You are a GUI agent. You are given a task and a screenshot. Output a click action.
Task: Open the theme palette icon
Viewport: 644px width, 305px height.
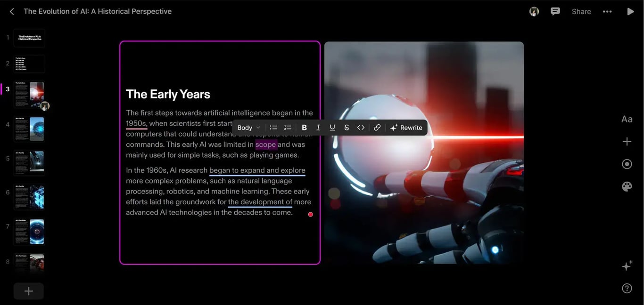click(x=627, y=187)
